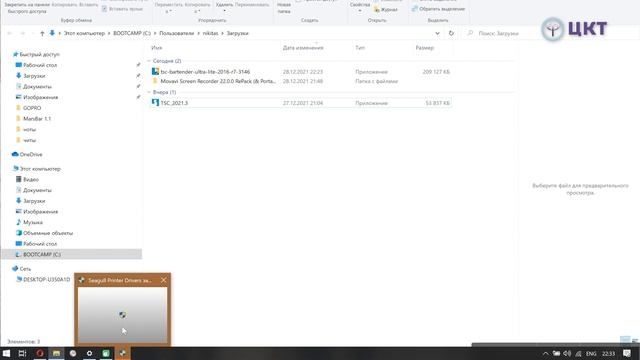Screen dimensions: 640x360
Task: Open Свойства in ribbon
Action: coord(360,6)
